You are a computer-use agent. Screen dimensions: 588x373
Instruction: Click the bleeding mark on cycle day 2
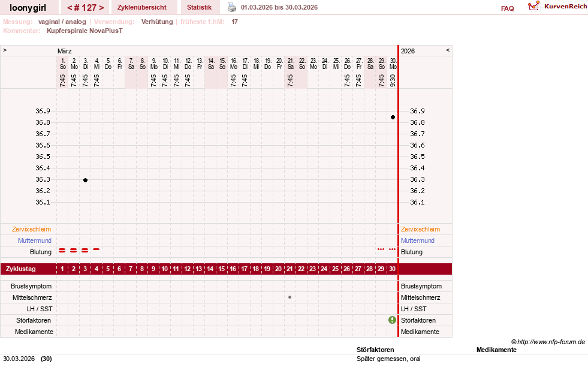[x=74, y=250]
